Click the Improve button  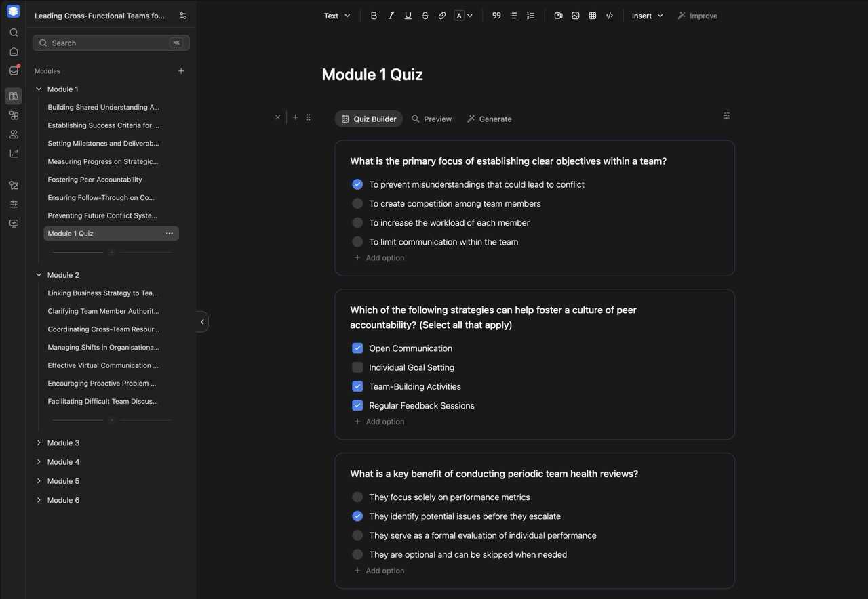(697, 16)
